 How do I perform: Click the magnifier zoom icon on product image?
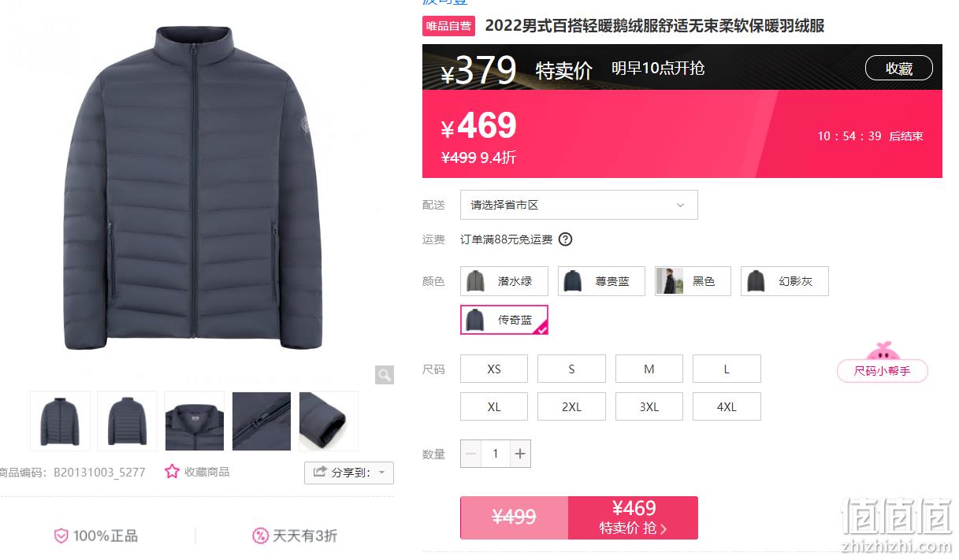385,375
